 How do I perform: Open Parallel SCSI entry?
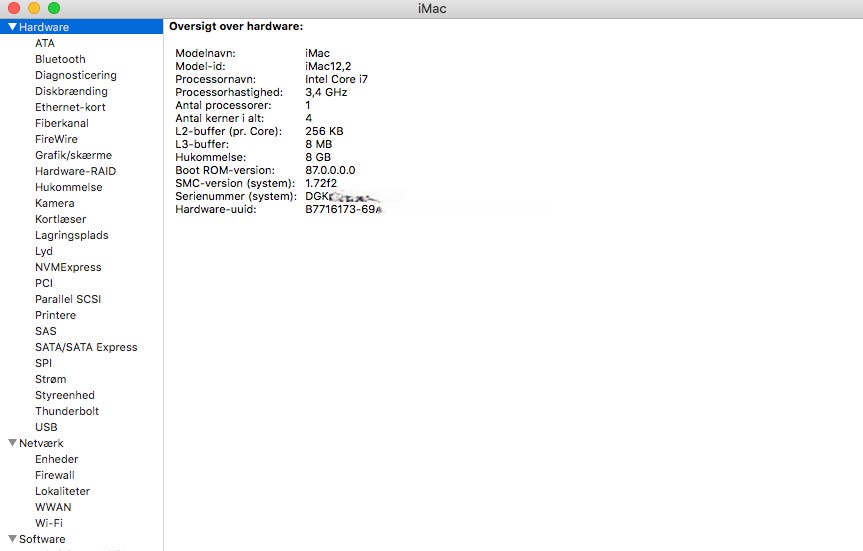coord(68,299)
